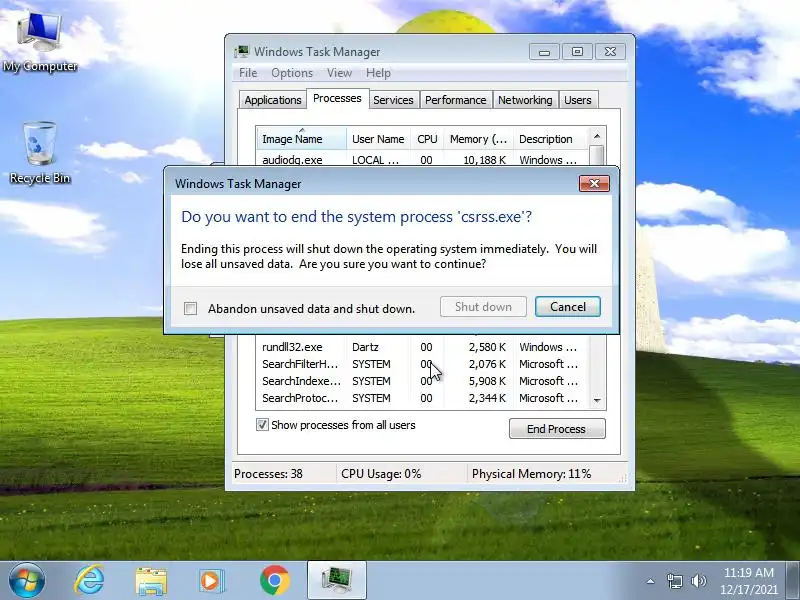Click Dartz user name cell
This screenshot has height=600, width=800.
click(365, 347)
